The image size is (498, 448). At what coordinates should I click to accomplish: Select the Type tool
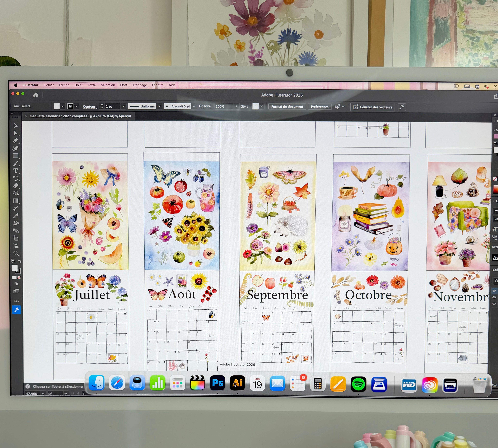pyautogui.click(x=16, y=171)
